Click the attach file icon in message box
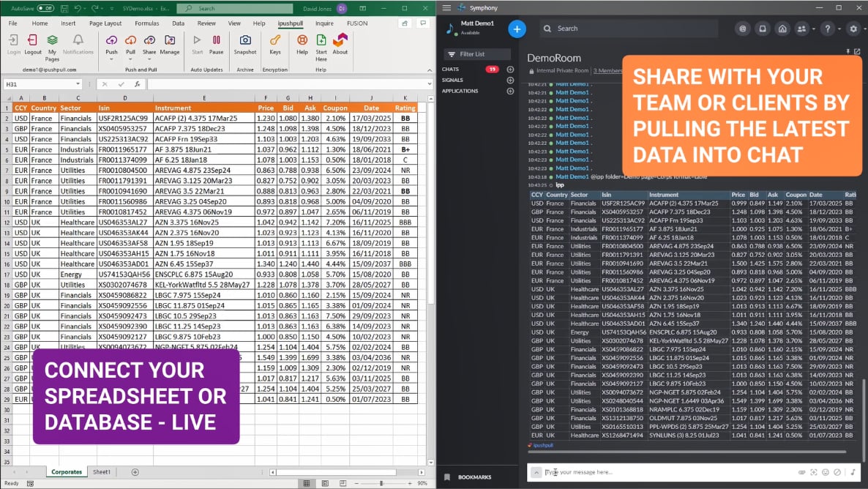The image size is (868, 489). pyautogui.click(x=801, y=472)
